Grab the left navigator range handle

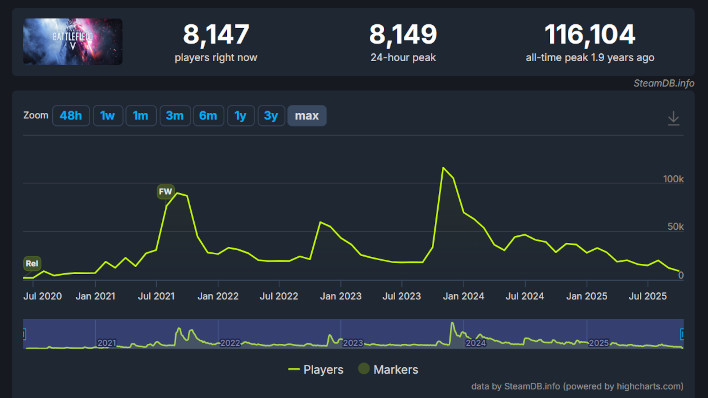pos(24,334)
